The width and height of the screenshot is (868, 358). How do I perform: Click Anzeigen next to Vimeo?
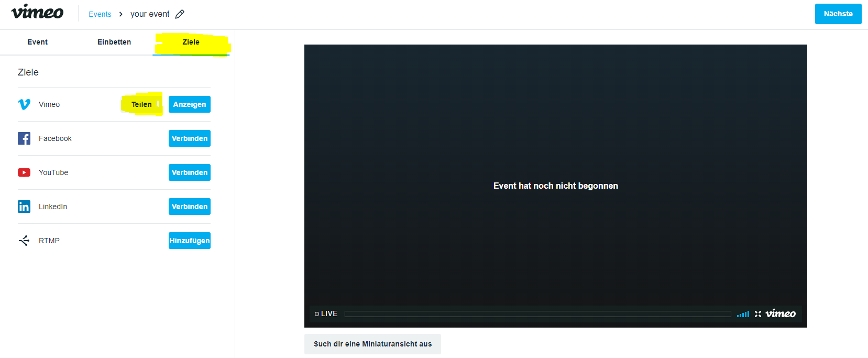pos(190,104)
